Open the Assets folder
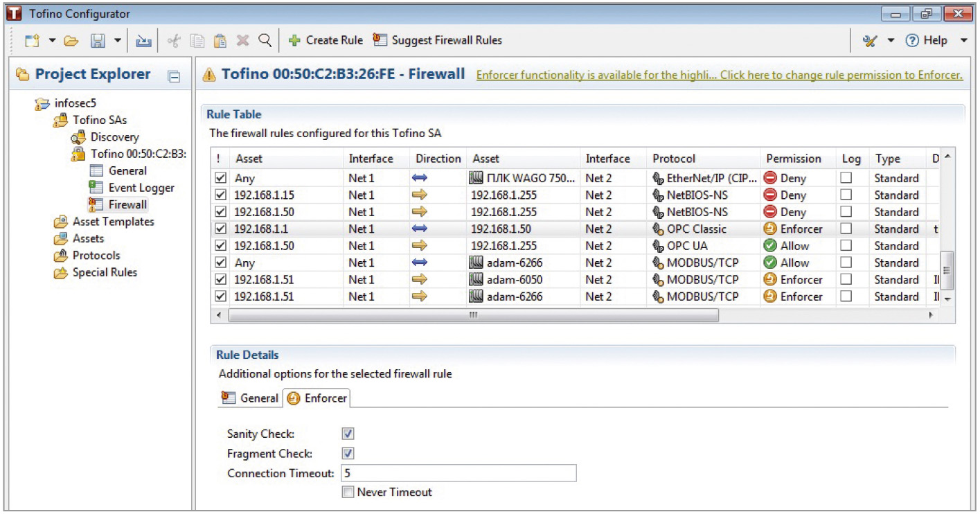Screen dimensions: 980x514 (79, 238)
